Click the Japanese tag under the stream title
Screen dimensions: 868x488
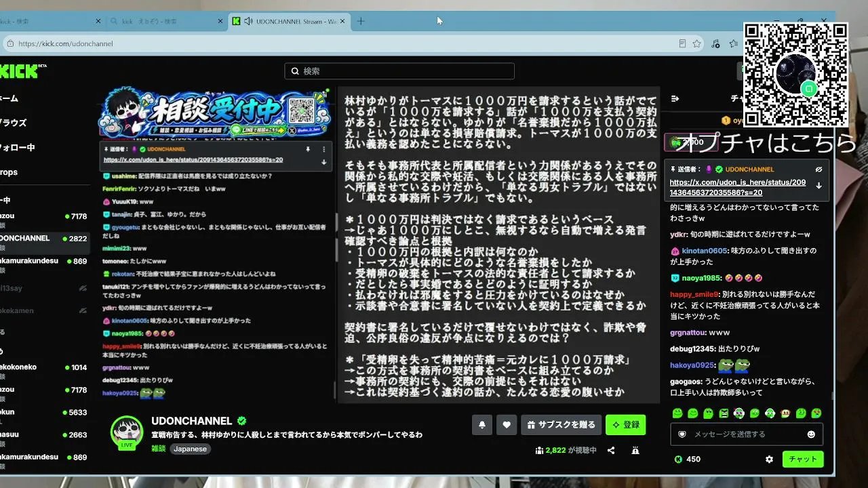tap(190, 449)
